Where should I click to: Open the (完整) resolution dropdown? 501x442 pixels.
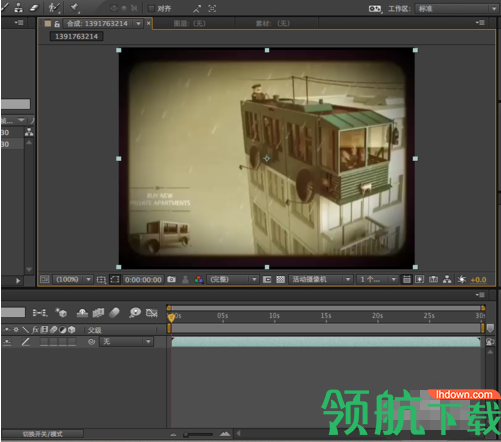(232, 279)
